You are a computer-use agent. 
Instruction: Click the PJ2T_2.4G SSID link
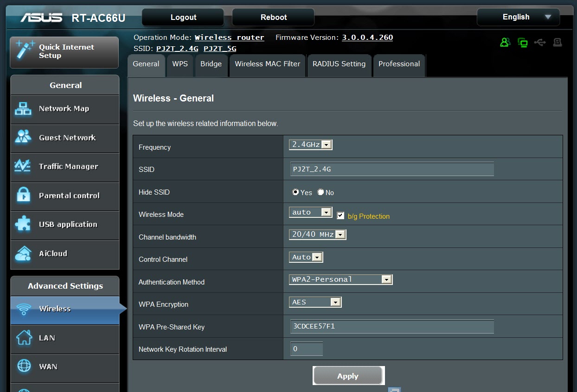pos(177,48)
